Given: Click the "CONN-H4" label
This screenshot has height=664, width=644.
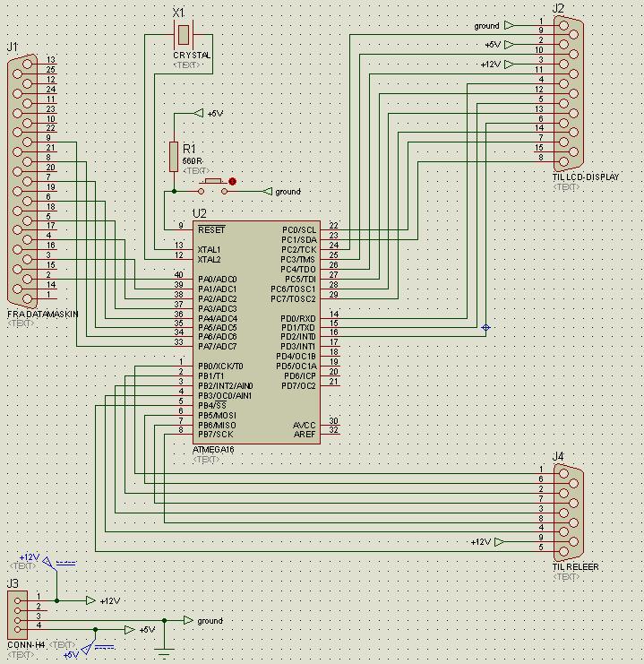Looking at the screenshot, I should (x=26, y=645).
